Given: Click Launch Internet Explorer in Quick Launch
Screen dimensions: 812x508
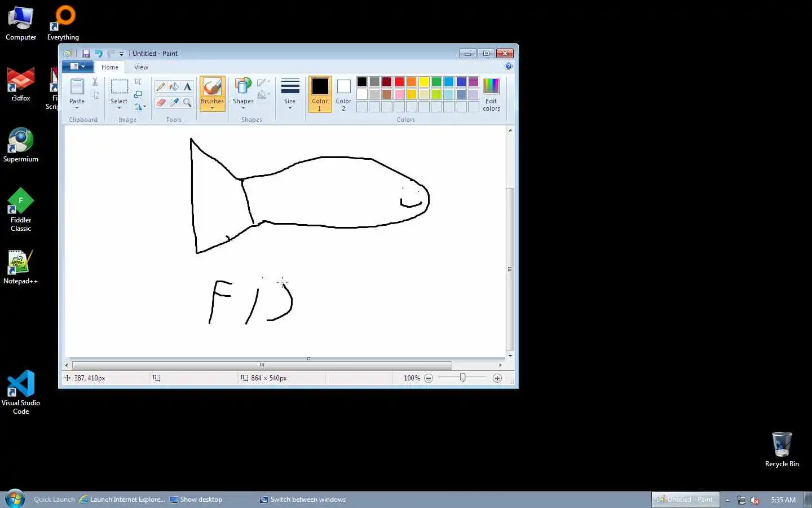Looking at the screenshot, I should [122, 500].
